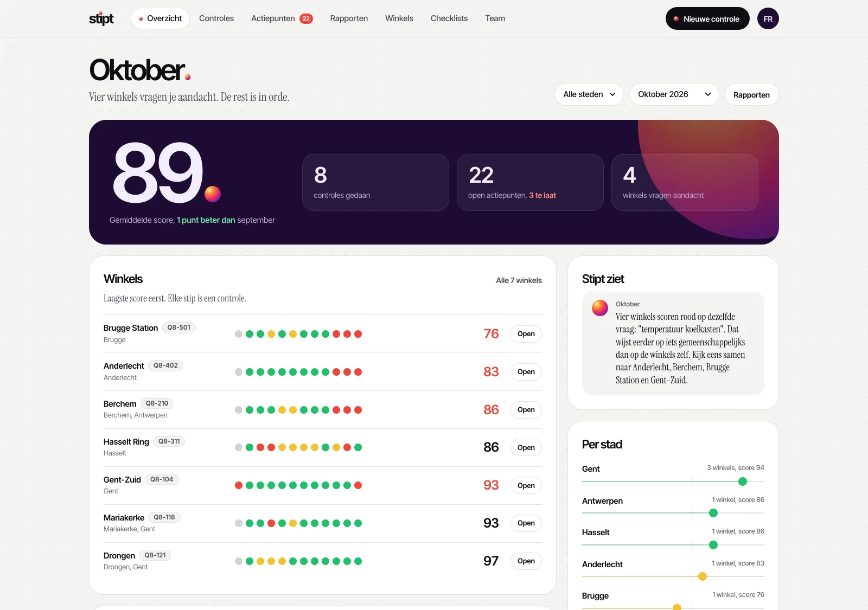Open the Checklists tab
This screenshot has height=610, width=868.
point(449,18)
